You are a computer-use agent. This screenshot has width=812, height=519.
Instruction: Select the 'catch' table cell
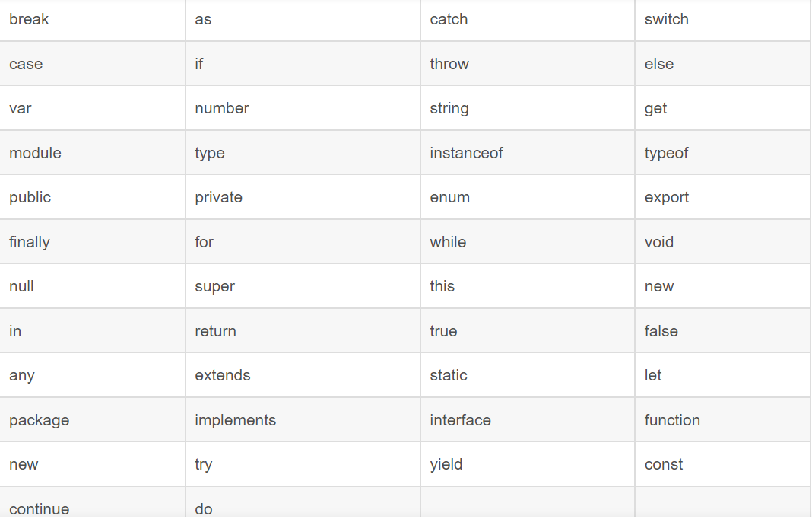pos(449,20)
